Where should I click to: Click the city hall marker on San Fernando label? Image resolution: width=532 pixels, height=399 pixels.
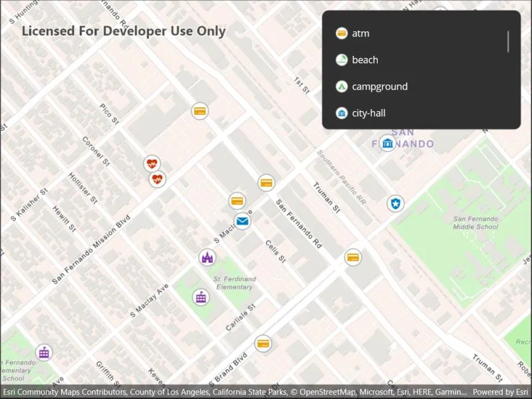(387, 143)
